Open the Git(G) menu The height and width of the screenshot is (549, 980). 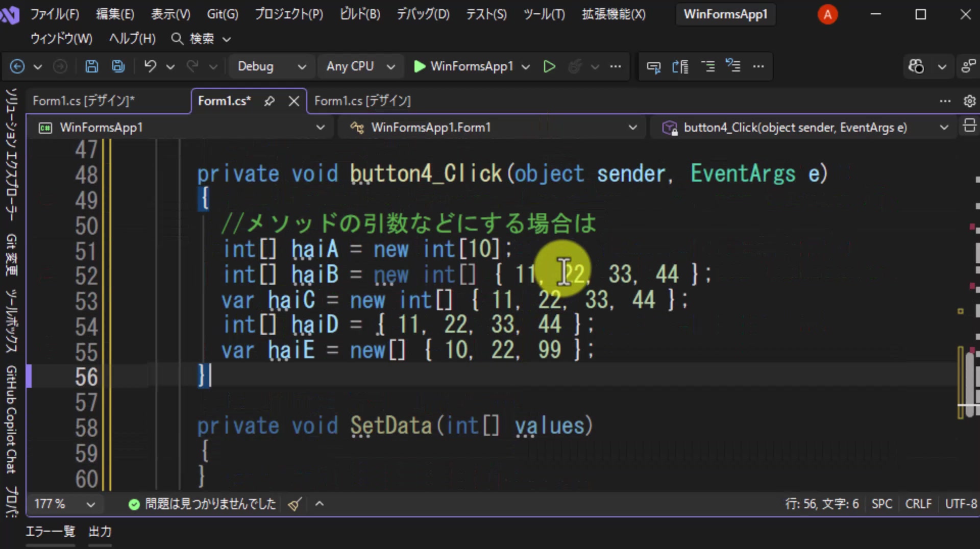pyautogui.click(x=223, y=14)
